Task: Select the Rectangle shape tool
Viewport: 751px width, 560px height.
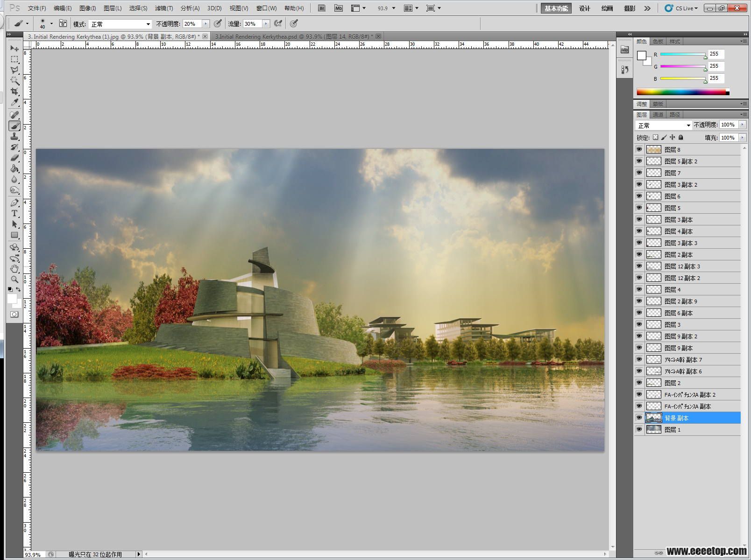Action: pyautogui.click(x=14, y=235)
